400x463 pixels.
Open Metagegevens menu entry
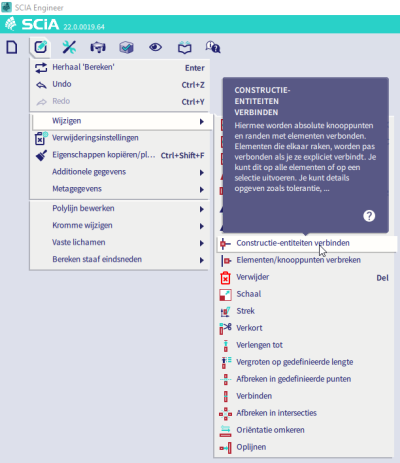pos(120,189)
